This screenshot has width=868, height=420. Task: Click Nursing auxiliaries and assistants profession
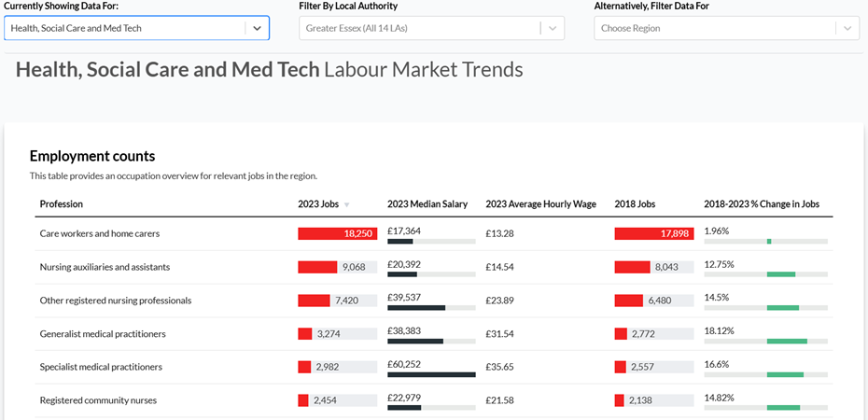(105, 267)
